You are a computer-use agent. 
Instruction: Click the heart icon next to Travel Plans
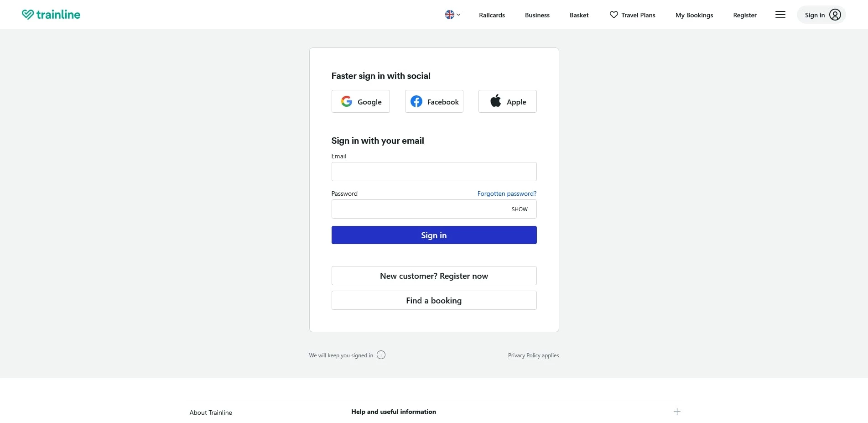tap(613, 15)
